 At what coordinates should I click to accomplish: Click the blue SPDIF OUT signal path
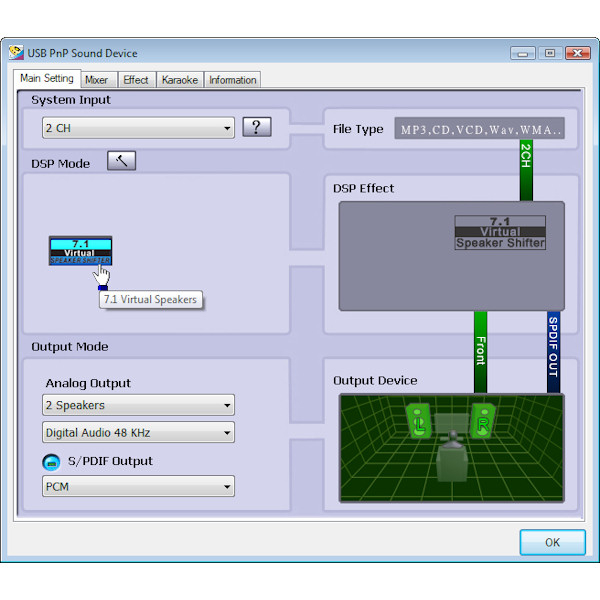tap(553, 351)
